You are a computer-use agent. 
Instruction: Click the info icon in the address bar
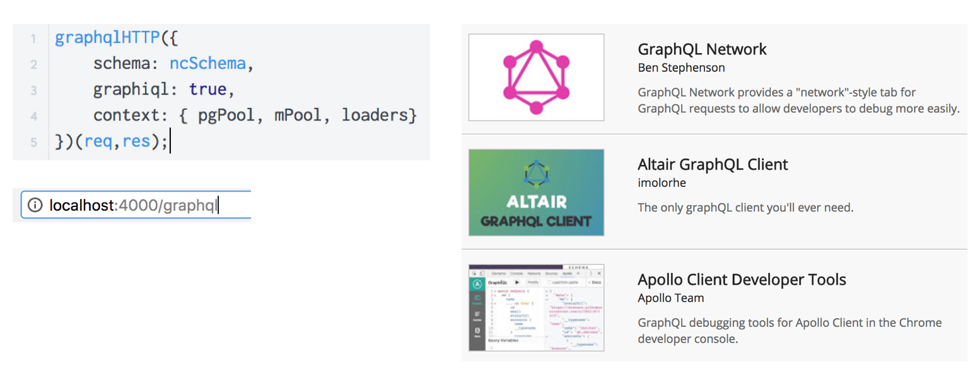[x=36, y=205]
